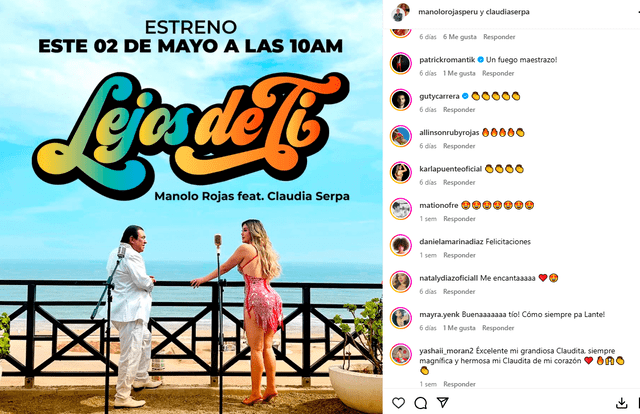Click the Lejos de Ti post image
This screenshot has width=640, height=414.
[x=191, y=207]
